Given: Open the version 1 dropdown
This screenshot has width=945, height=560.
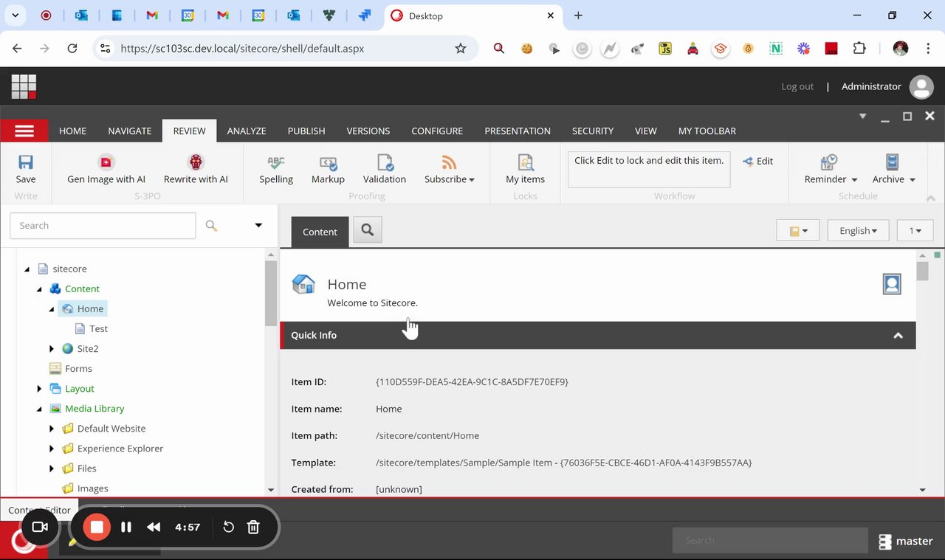Looking at the screenshot, I should [915, 231].
